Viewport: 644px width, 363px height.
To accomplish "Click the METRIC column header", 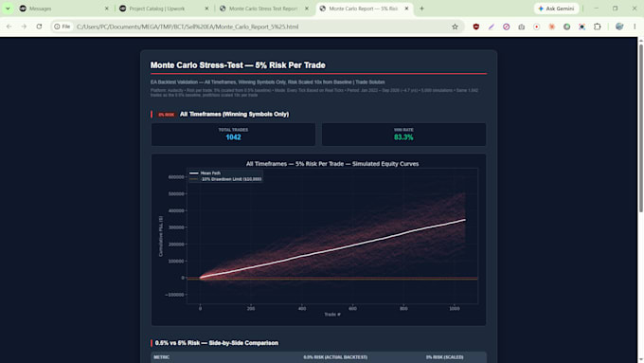I will pyautogui.click(x=161, y=357).
